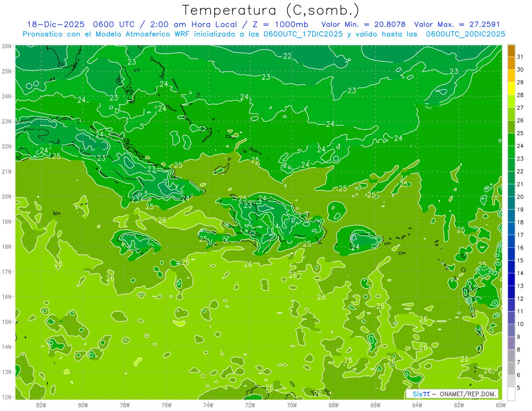Image resolution: width=532 pixels, height=411 pixels.
Task: Pick the blue legend swatch between 16 and 17
Action: (x=511, y=241)
